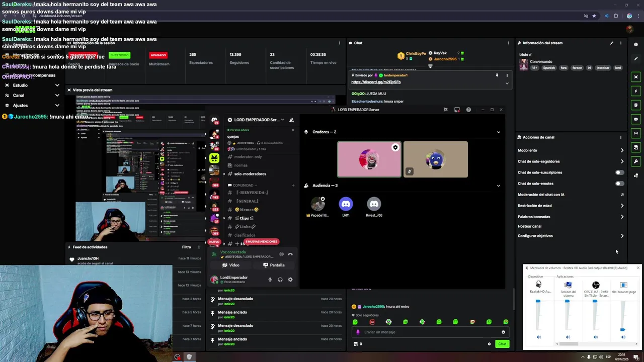Collapse Oradores section in Discord stage
The width and height of the screenshot is (644, 362).
[x=499, y=132]
